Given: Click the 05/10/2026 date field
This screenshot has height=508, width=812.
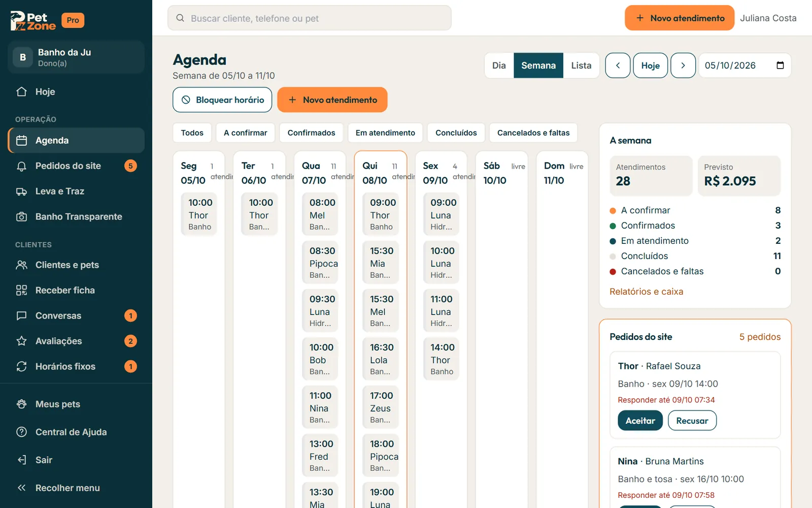Looking at the screenshot, I should tap(745, 66).
